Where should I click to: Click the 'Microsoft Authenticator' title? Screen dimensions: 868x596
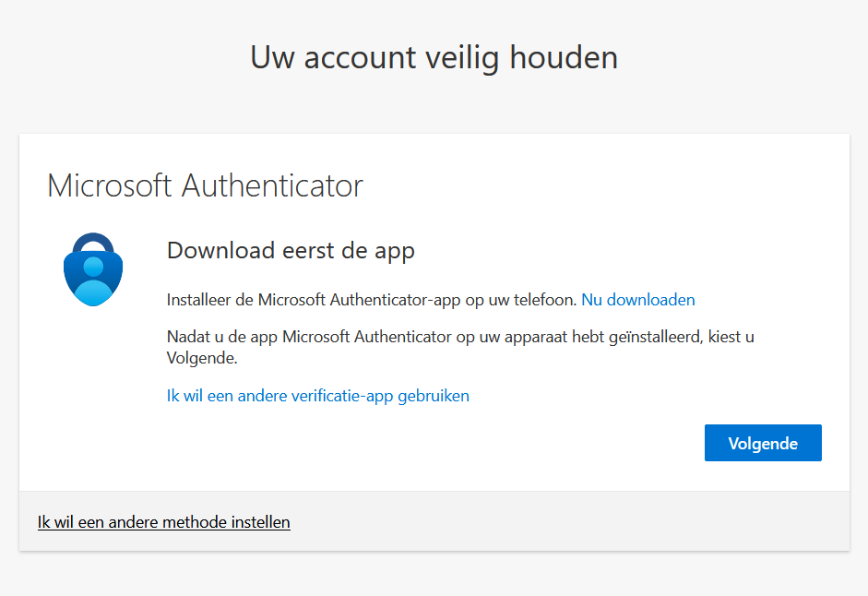click(x=205, y=185)
